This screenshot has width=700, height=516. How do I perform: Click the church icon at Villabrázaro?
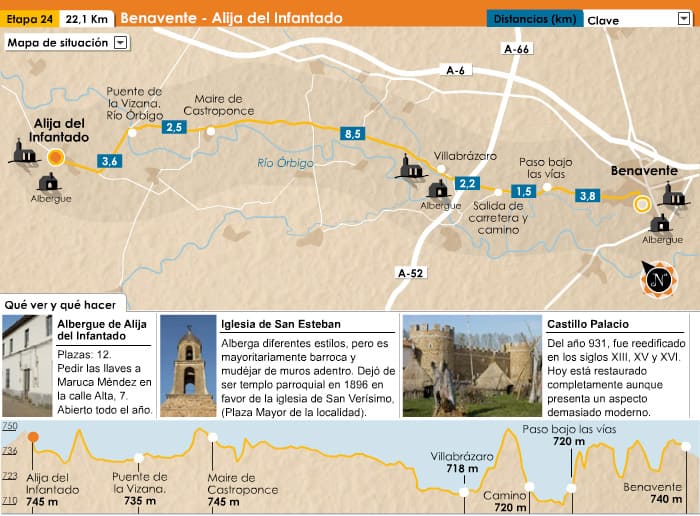pyautogui.click(x=410, y=166)
